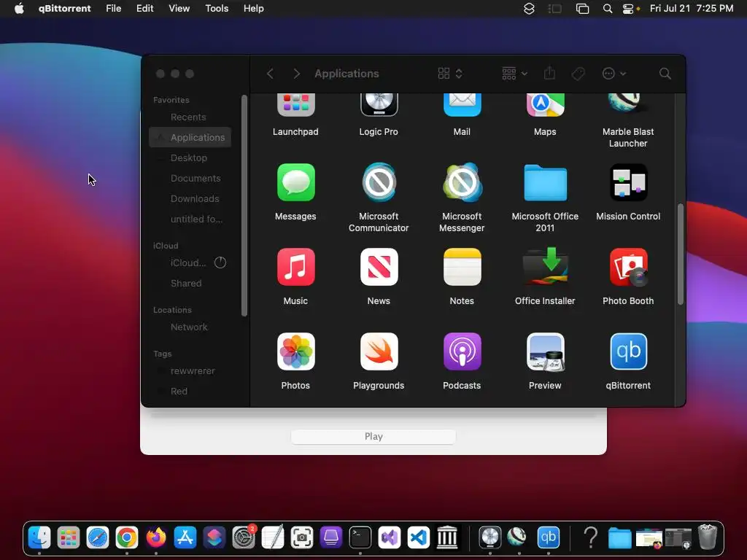Open Terminal from the Dock
The image size is (747, 560).
pos(360,537)
